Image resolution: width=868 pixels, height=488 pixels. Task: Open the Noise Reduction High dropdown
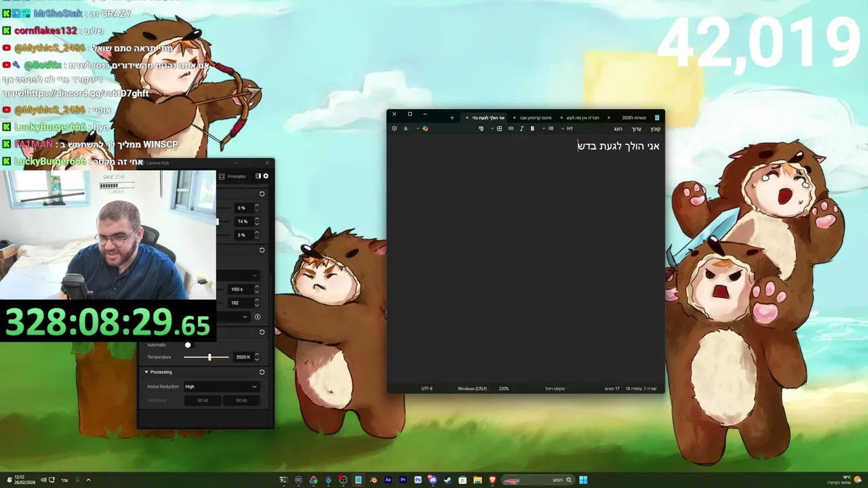click(222, 386)
